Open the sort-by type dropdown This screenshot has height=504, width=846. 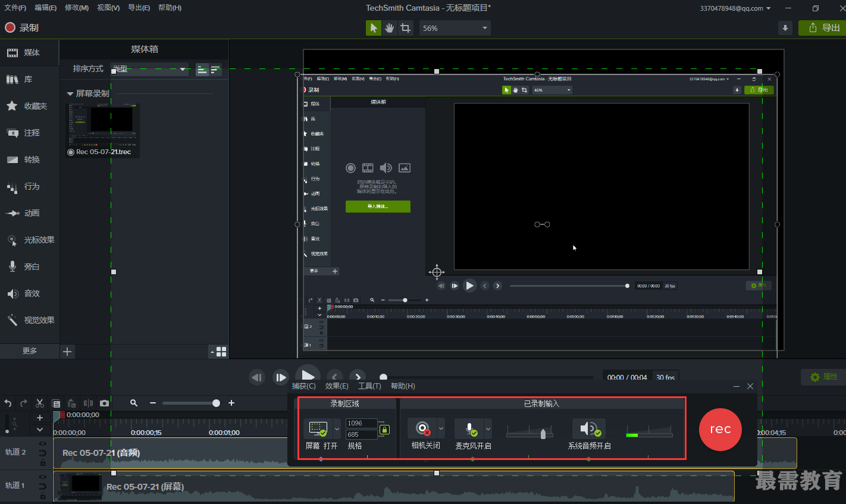pos(149,69)
